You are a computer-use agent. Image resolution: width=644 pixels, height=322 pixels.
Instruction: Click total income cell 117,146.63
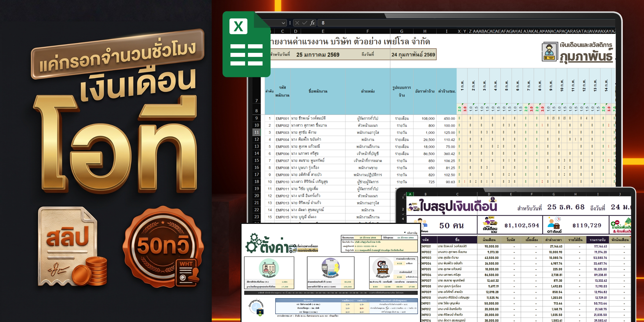point(597,246)
